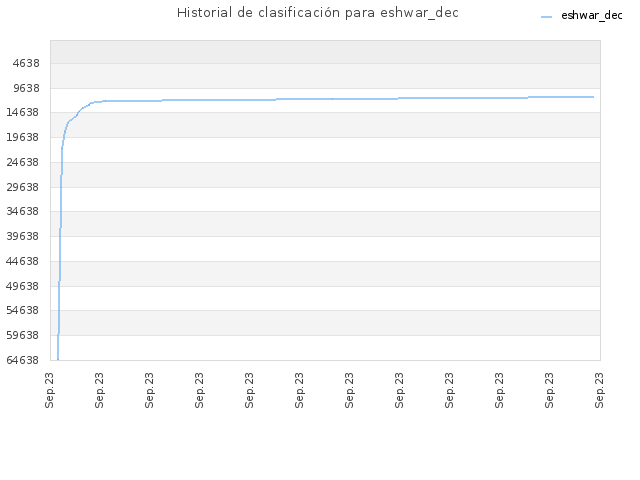This screenshot has height=480, width=640.
Task: Click the blue legend line marker
Action: (546, 17)
